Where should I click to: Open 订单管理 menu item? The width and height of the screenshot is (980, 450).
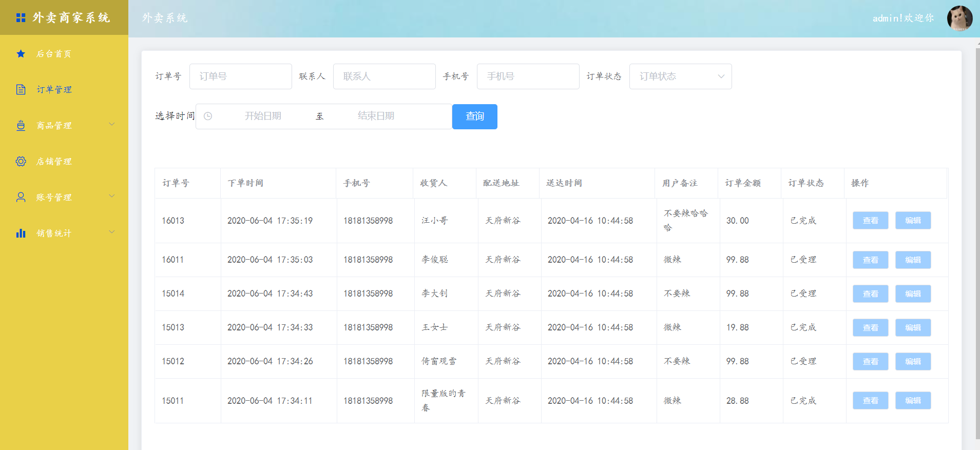pyautogui.click(x=64, y=89)
